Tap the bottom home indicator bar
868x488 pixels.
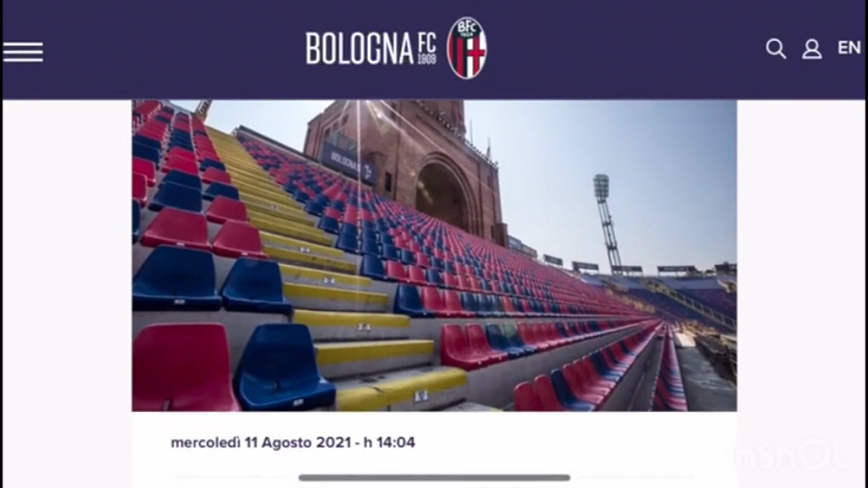click(434, 478)
